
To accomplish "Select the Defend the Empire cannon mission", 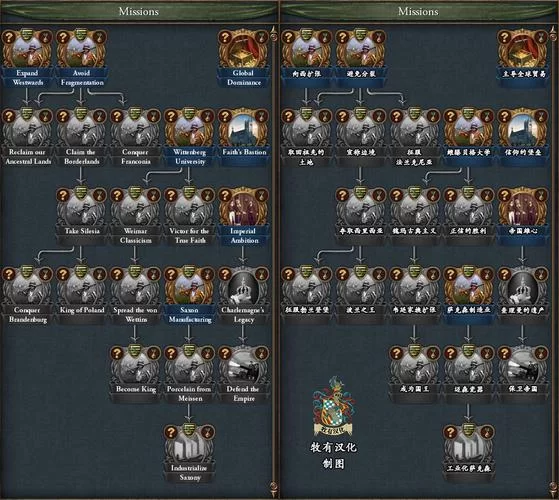I will 243,366.
